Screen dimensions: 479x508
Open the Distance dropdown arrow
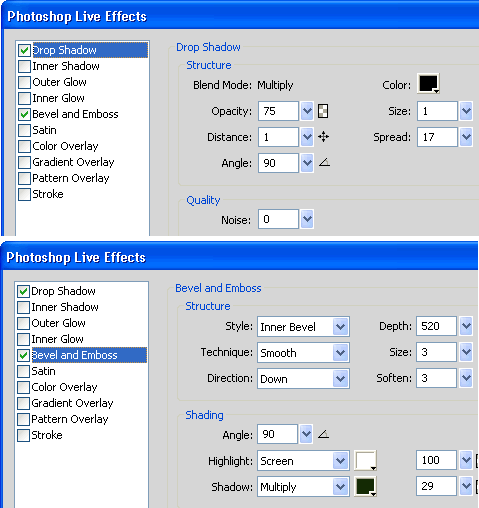coord(307,137)
